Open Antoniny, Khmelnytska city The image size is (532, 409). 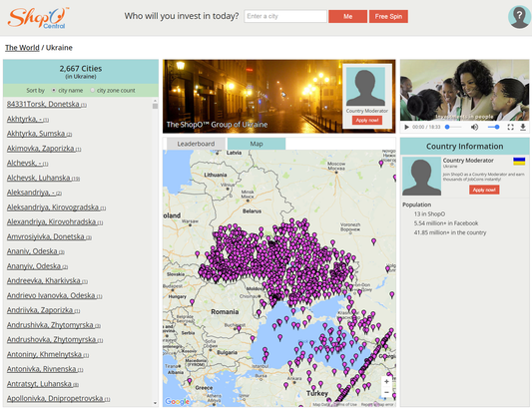48,355
